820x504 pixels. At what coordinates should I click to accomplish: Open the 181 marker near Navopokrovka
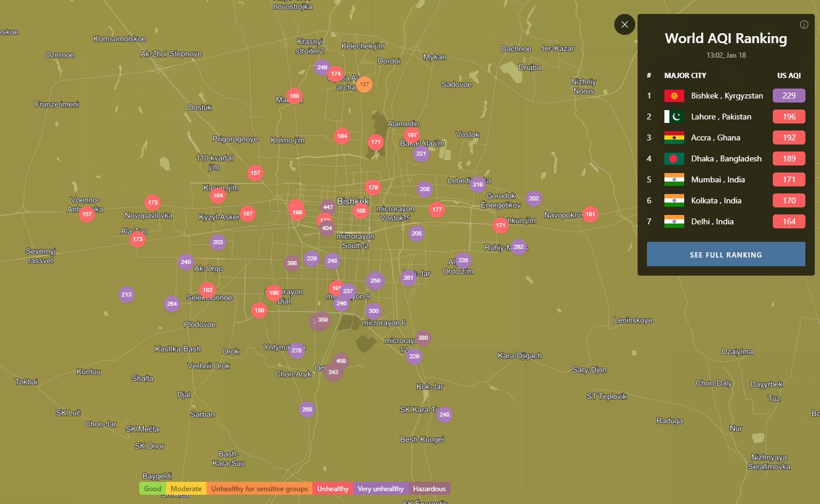(590, 214)
